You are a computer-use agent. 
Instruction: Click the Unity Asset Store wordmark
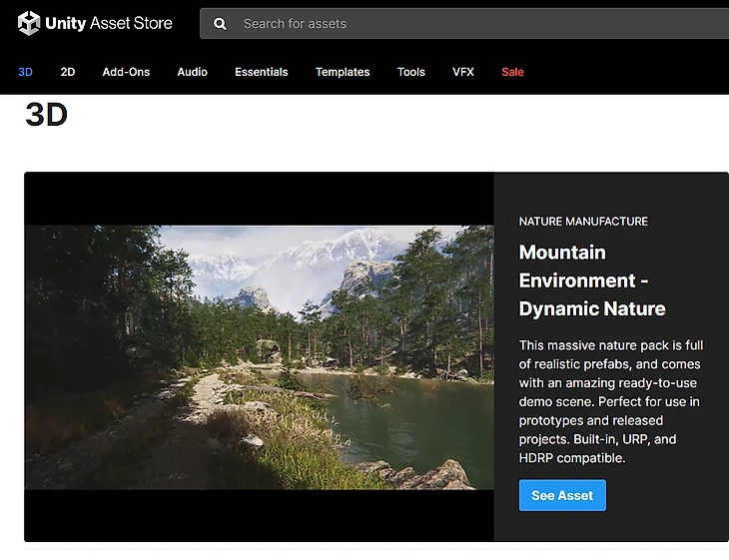[109, 23]
